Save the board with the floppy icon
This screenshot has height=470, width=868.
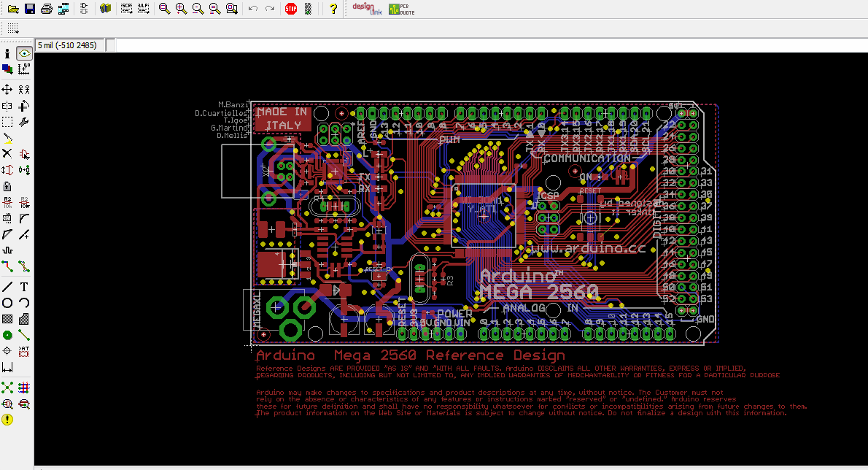(x=30, y=9)
